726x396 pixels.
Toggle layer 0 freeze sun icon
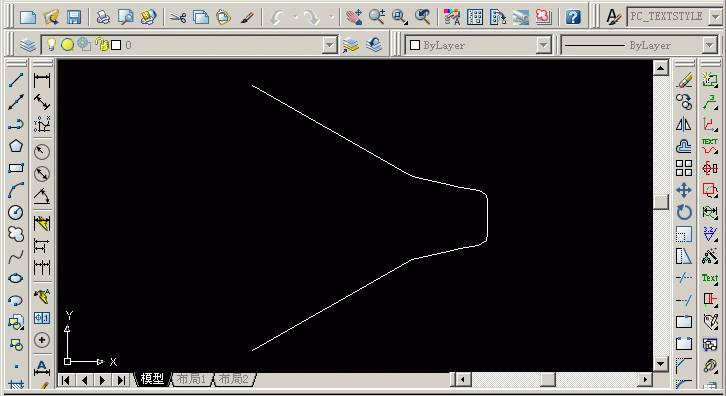(68, 44)
